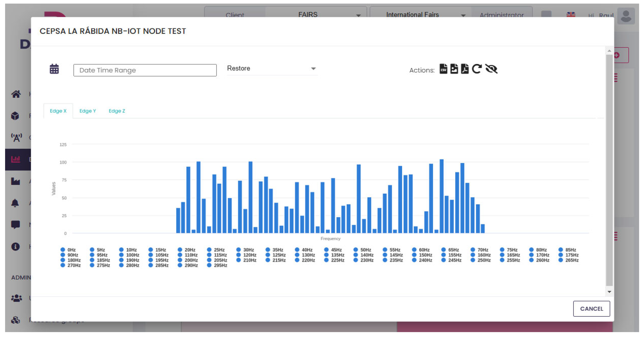Select the Edge Z tab
This screenshot has height=337, width=644.
[117, 111]
